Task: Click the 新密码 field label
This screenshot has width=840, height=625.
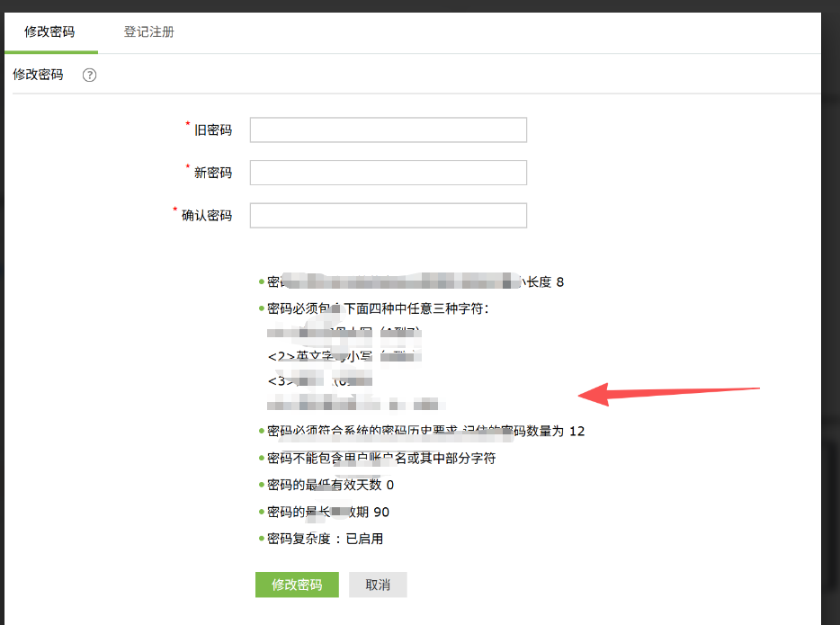Action: tap(212, 173)
